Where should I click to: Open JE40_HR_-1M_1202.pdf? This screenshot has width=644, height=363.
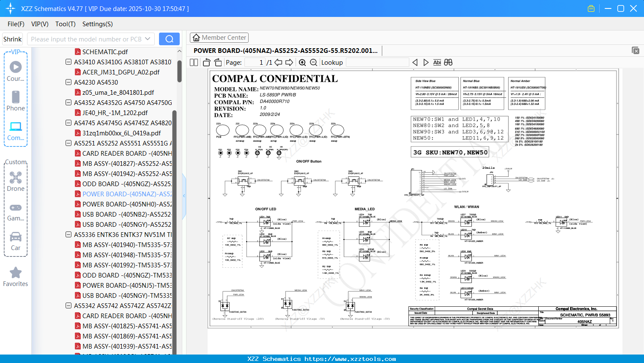pyautogui.click(x=115, y=113)
